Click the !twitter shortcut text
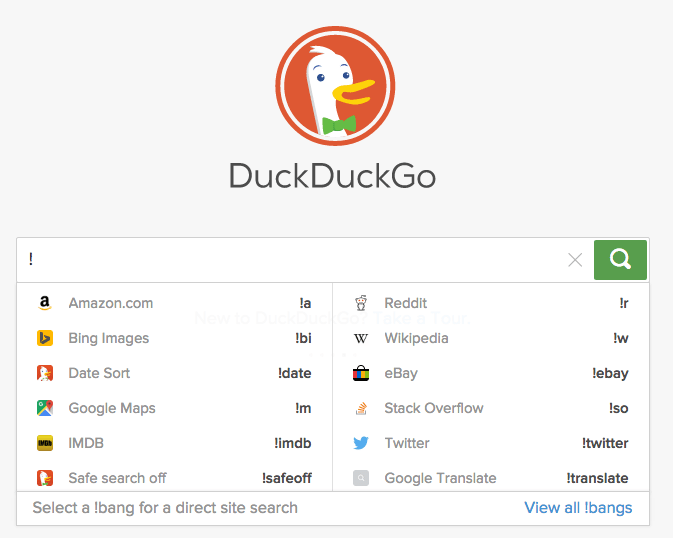Viewport: 673px width, 538px height. point(605,443)
